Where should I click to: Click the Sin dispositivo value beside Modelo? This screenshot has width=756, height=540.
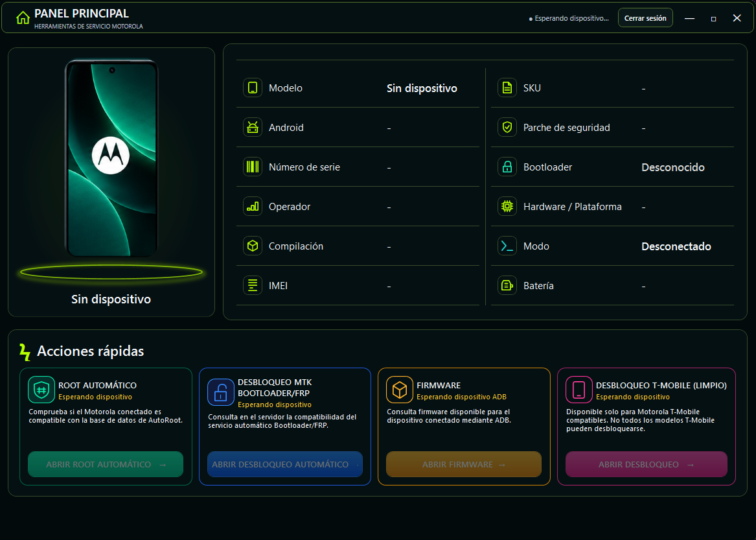pos(422,88)
